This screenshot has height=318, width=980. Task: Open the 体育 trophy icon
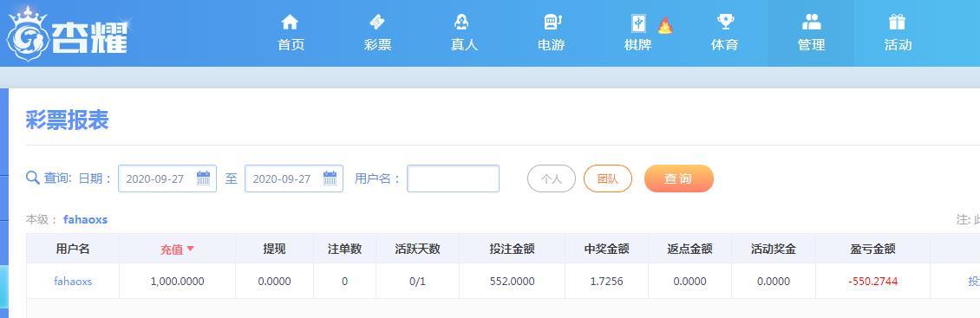[725, 23]
